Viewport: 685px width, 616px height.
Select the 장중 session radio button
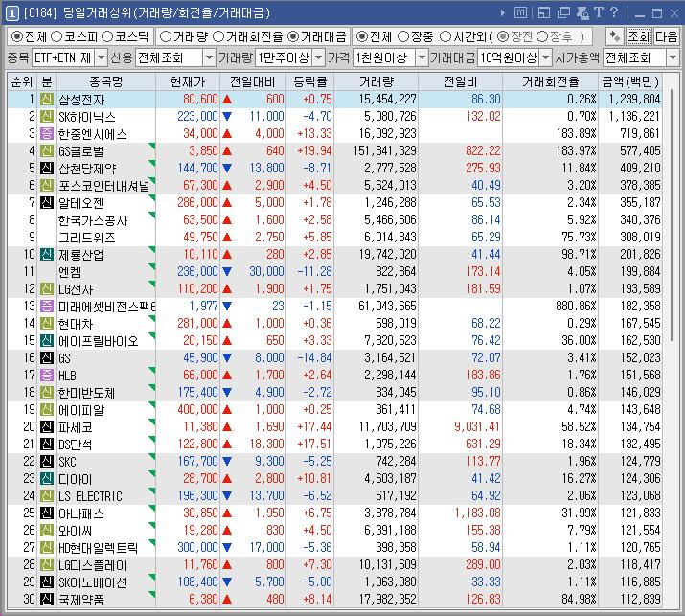pyautogui.click(x=403, y=36)
